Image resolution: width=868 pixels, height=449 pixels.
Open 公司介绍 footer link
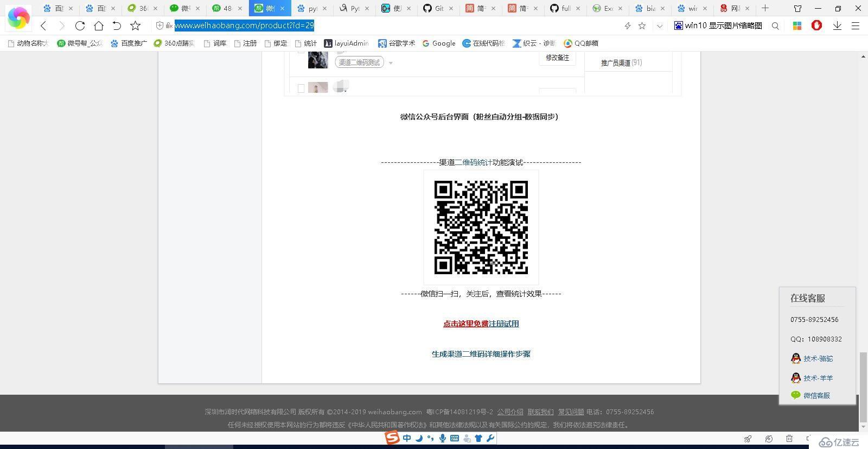click(x=510, y=412)
